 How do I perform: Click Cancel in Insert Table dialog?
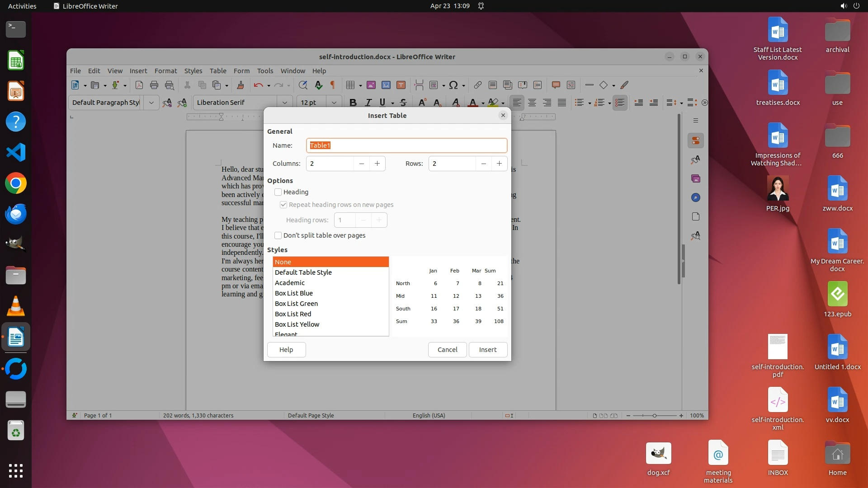coord(447,350)
